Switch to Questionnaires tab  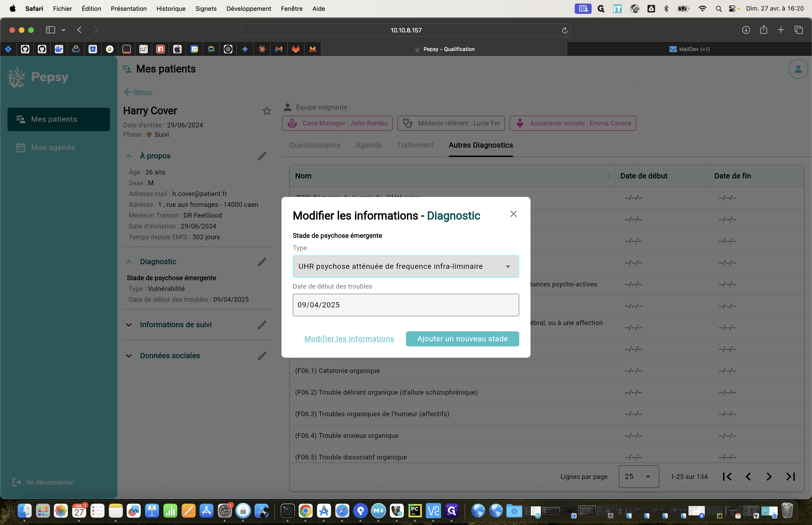pyautogui.click(x=315, y=145)
